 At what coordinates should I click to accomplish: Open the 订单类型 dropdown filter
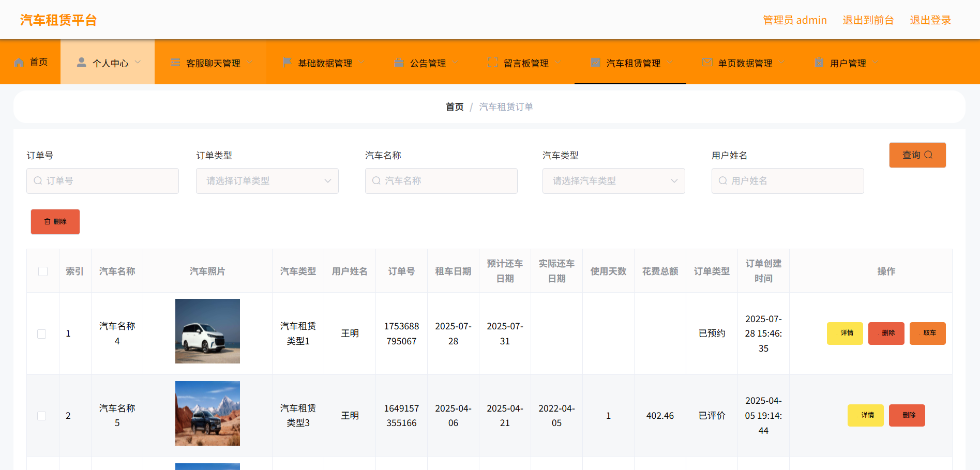(267, 181)
